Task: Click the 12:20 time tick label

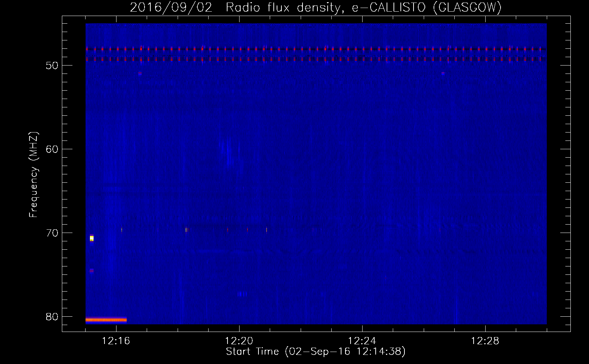Action: 239,341
